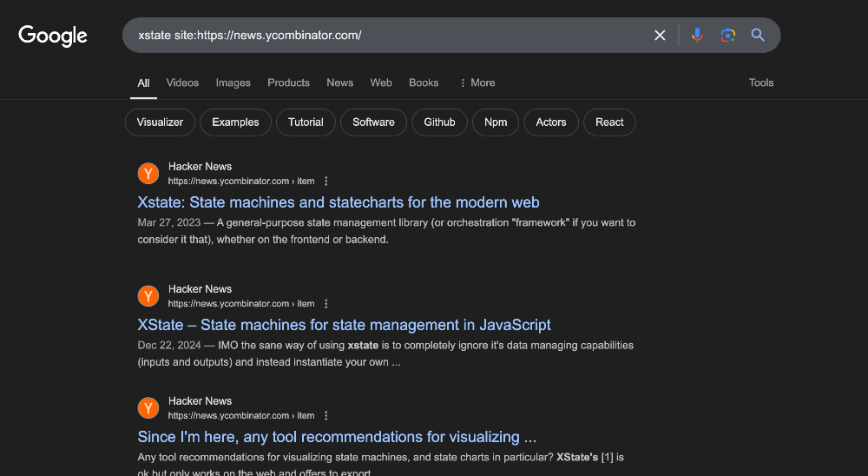Switch to the Videos tab
This screenshot has height=476, width=868.
pyautogui.click(x=182, y=83)
